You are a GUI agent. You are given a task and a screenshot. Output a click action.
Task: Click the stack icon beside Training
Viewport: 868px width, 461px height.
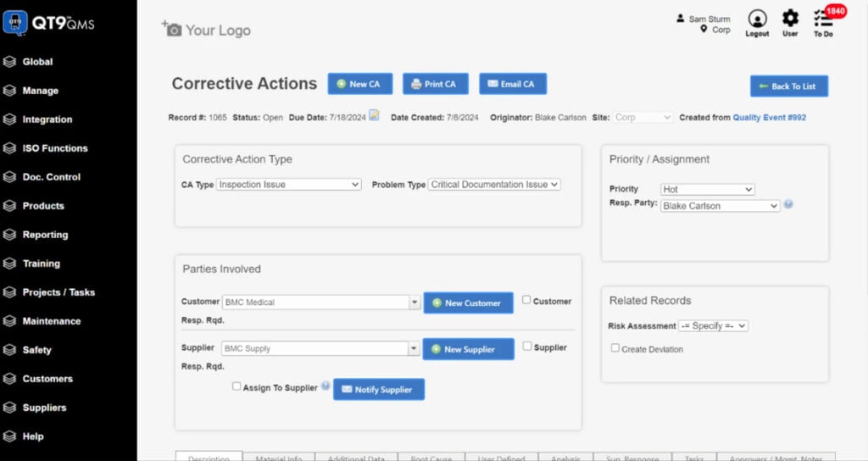[x=9, y=263]
